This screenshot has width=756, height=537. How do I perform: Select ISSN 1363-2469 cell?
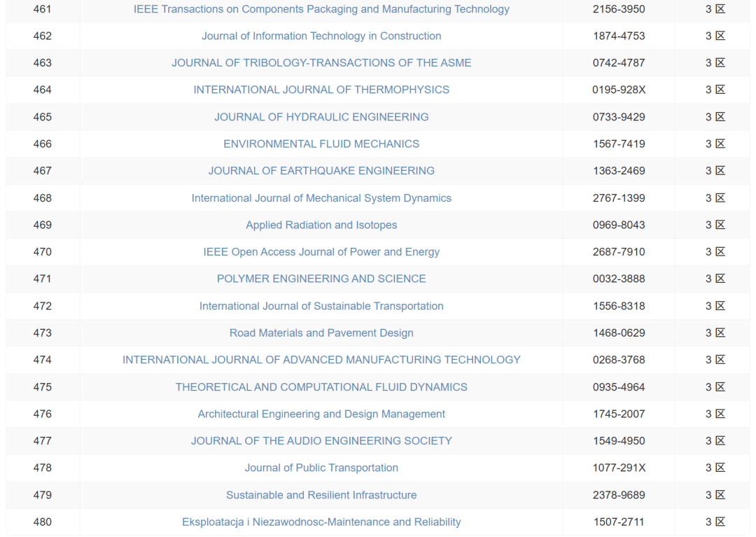(x=619, y=171)
